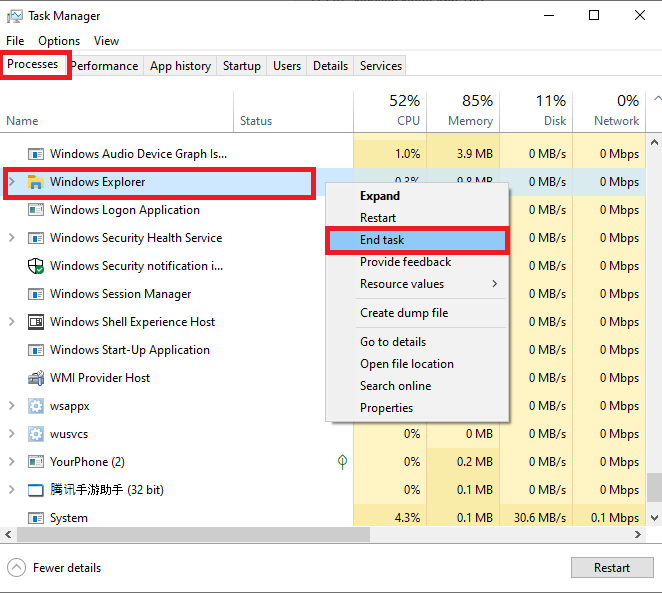The width and height of the screenshot is (662, 593).
Task: Expand the wusvcs process group
Action: [12, 434]
